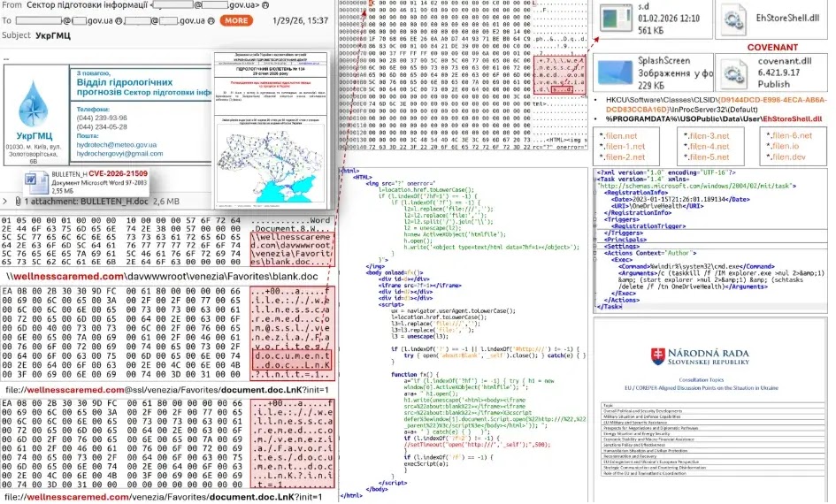
Task: Select the EhStoreShell.dll file name
Action: [787, 18]
